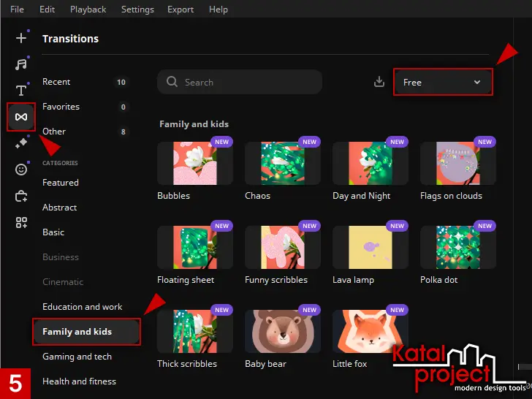Select the Gaming and tech category

point(77,357)
